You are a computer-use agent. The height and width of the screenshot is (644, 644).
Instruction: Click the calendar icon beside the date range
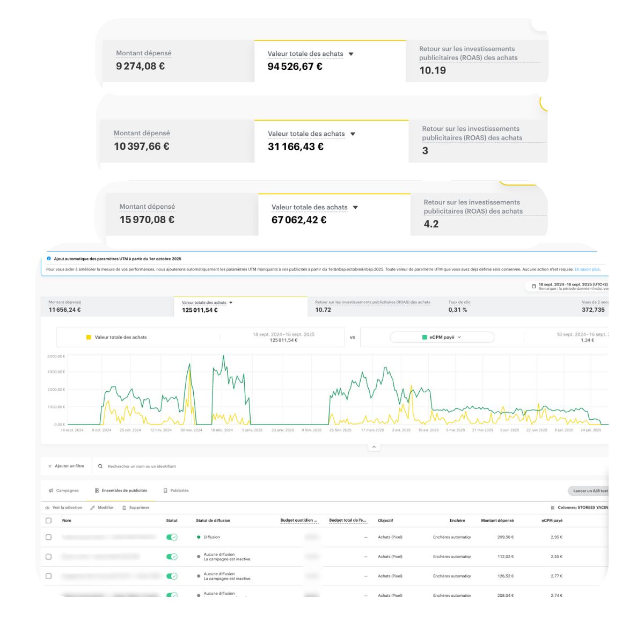(533, 286)
